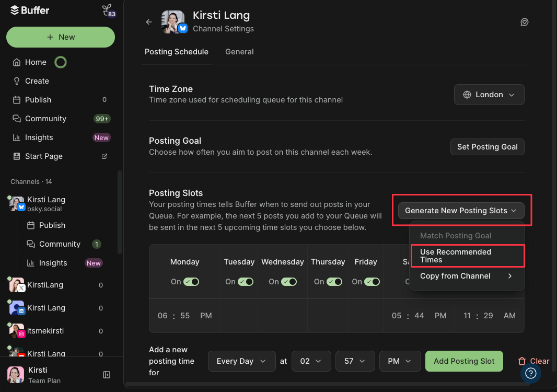
Task: Switch to Posting Schedule tab
Action: [177, 52]
